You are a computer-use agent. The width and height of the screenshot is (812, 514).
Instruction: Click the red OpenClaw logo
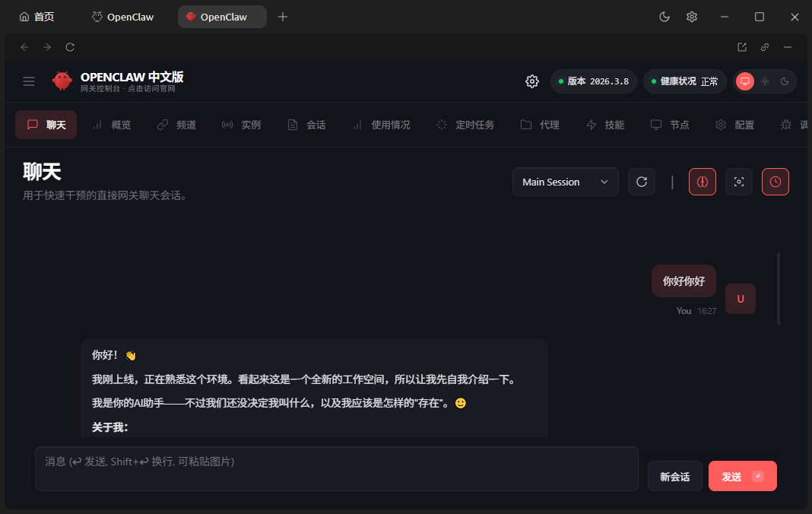click(x=62, y=81)
